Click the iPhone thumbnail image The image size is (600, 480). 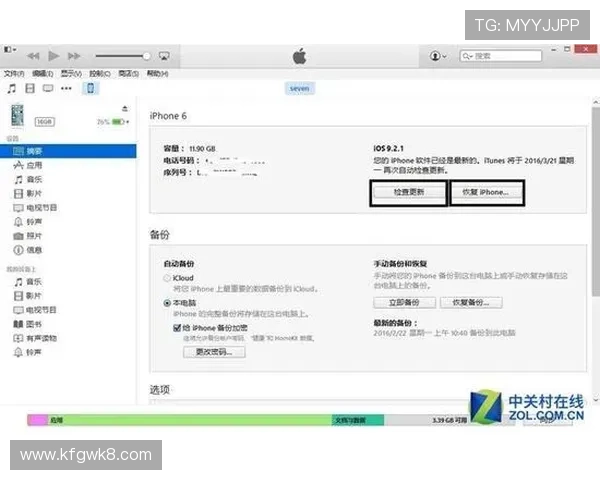pos(17,115)
